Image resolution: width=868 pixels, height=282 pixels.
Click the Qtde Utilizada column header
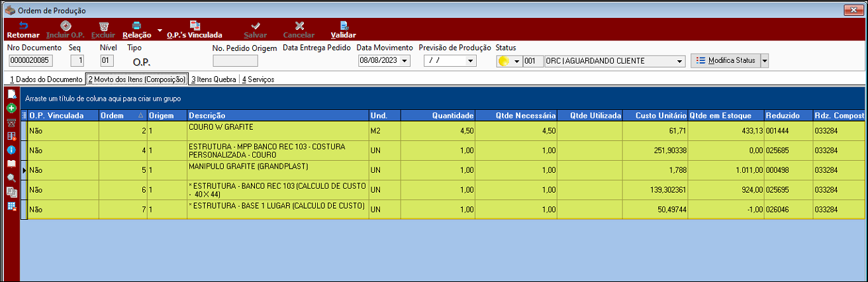[x=590, y=115]
